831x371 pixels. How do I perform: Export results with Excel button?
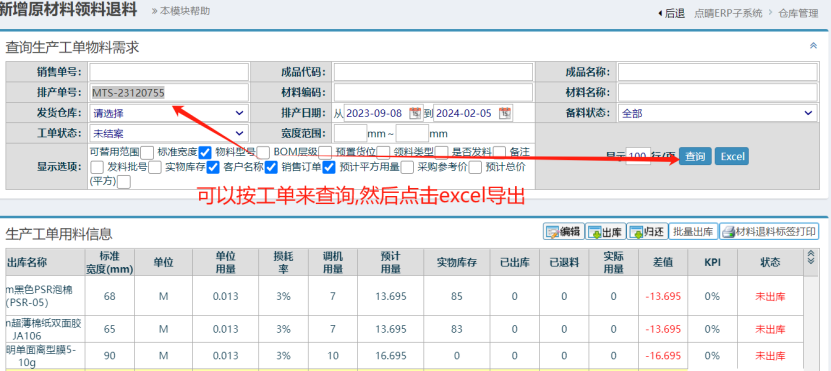coord(732,156)
